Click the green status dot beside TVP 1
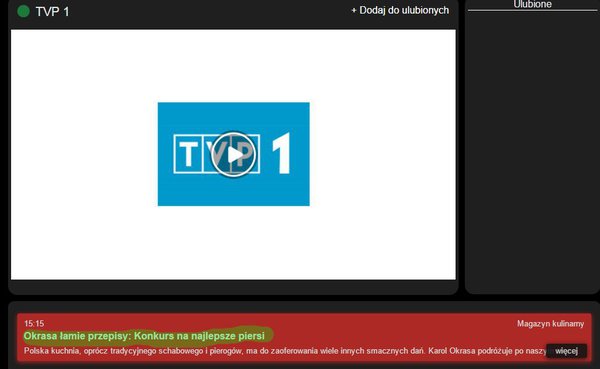Viewport: 600px width, 369px height. 23,11
